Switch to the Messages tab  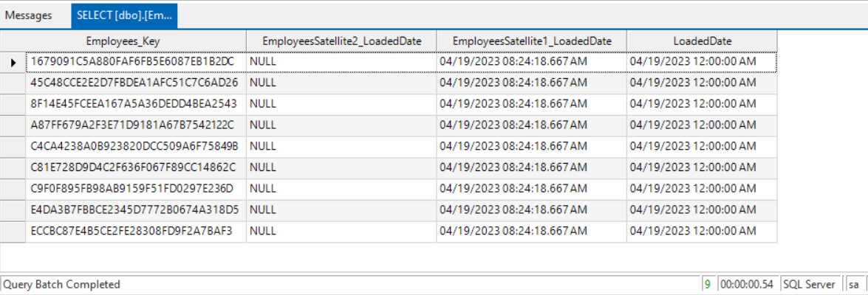coord(29,15)
